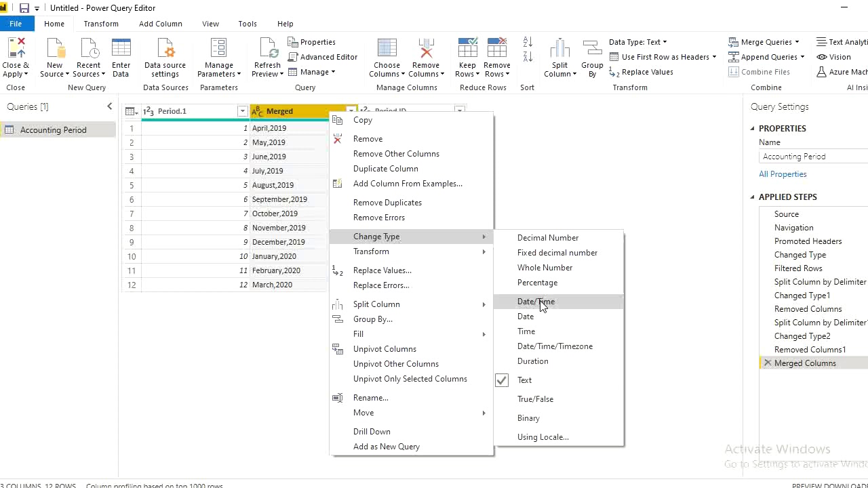Image resolution: width=868 pixels, height=488 pixels.
Task: Select Duration from the type submenu
Action: (559, 361)
